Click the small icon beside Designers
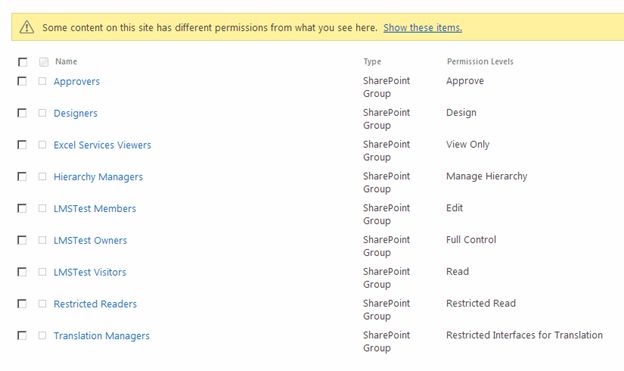 coord(42,113)
